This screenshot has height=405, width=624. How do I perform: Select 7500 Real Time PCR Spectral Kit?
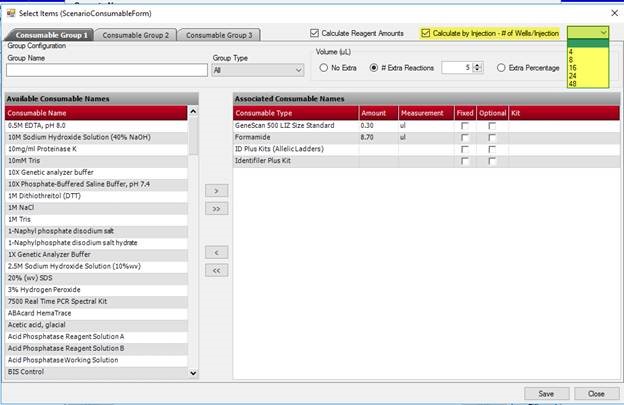click(96, 302)
